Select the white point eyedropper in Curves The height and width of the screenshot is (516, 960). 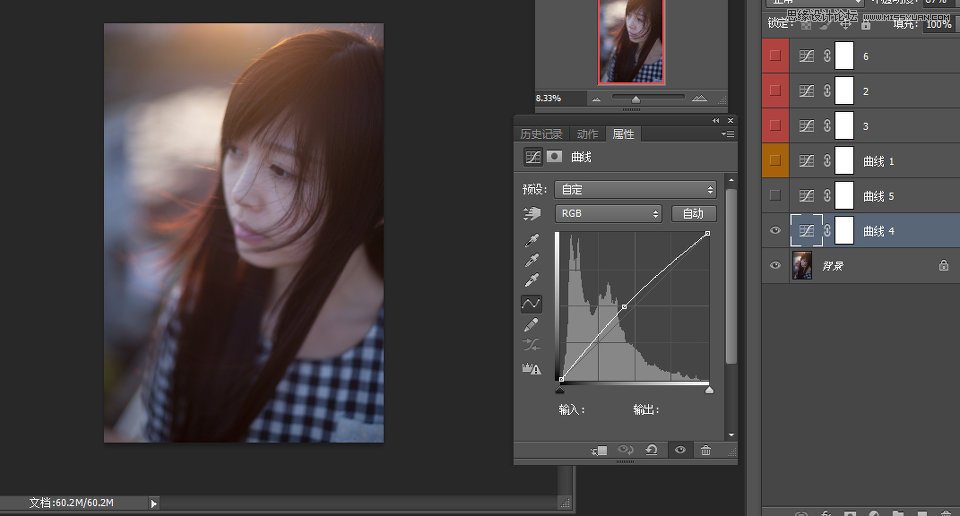(x=532, y=280)
